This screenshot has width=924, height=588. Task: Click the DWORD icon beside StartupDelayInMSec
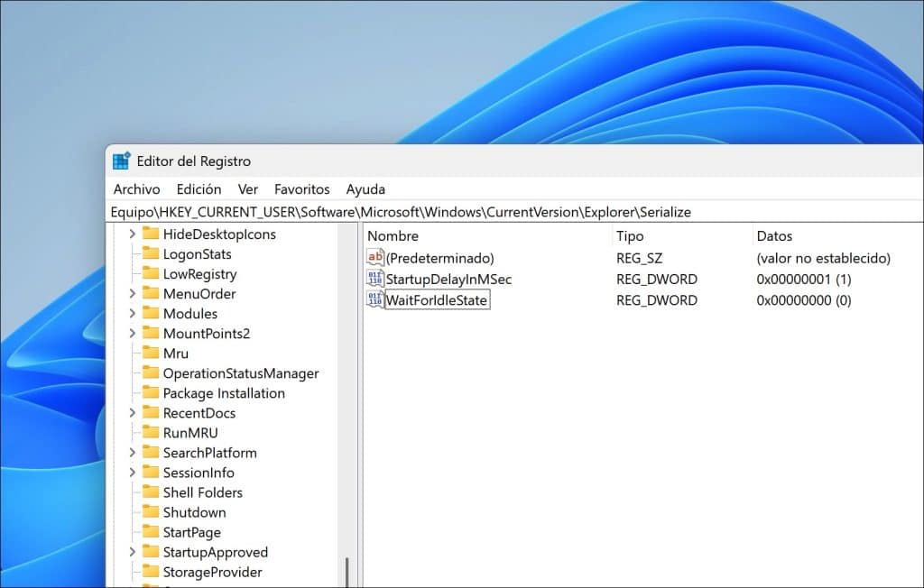pos(374,279)
